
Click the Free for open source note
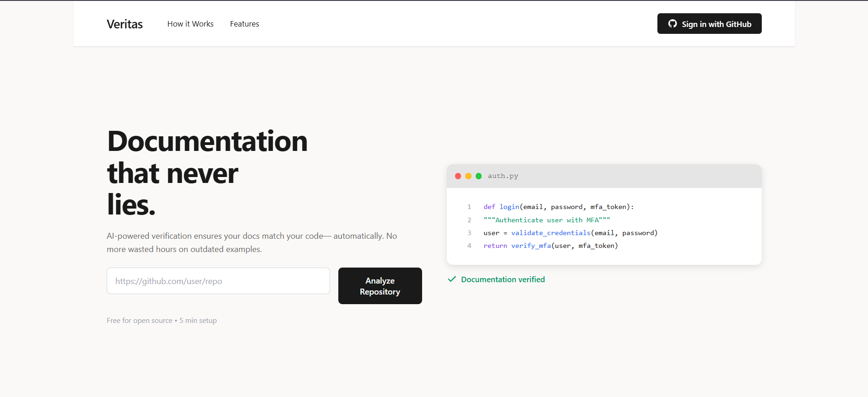pyautogui.click(x=162, y=321)
